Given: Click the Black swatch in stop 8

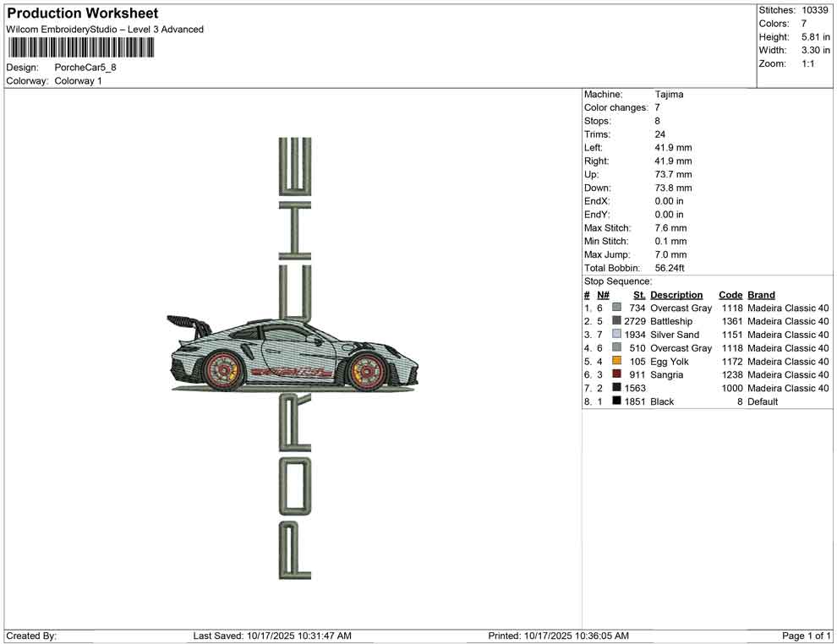Looking at the screenshot, I should (x=616, y=401).
